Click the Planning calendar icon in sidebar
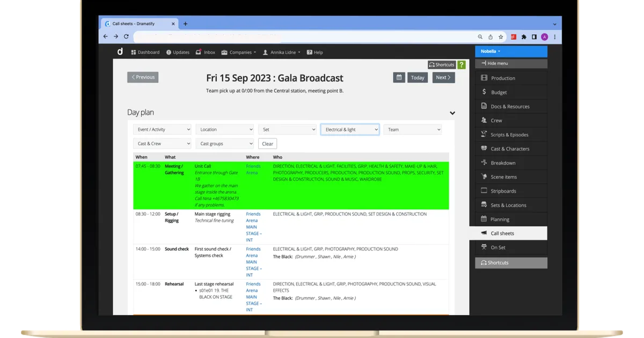644x338 pixels. (x=484, y=219)
